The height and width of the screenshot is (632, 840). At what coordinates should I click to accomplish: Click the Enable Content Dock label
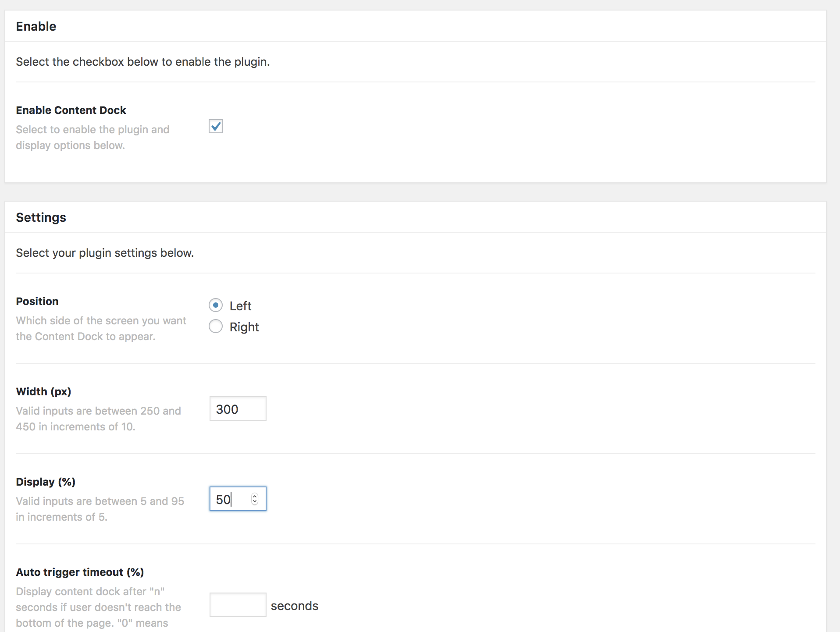tap(71, 110)
